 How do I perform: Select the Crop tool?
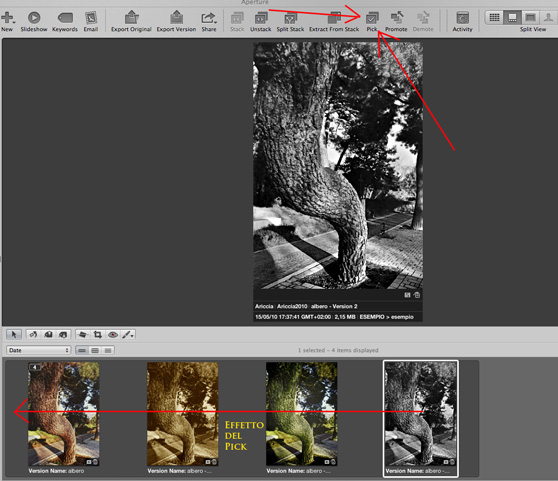pyautogui.click(x=98, y=334)
